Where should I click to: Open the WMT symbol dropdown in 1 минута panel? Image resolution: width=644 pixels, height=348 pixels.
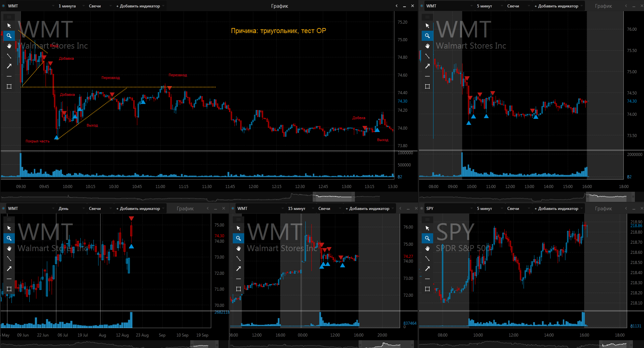[31, 6]
